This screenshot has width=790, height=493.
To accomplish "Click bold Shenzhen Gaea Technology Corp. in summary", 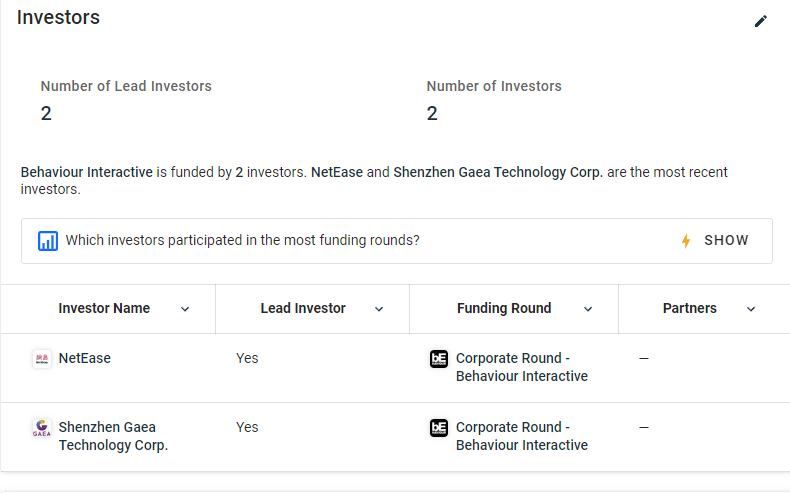I will click(x=498, y=172).
